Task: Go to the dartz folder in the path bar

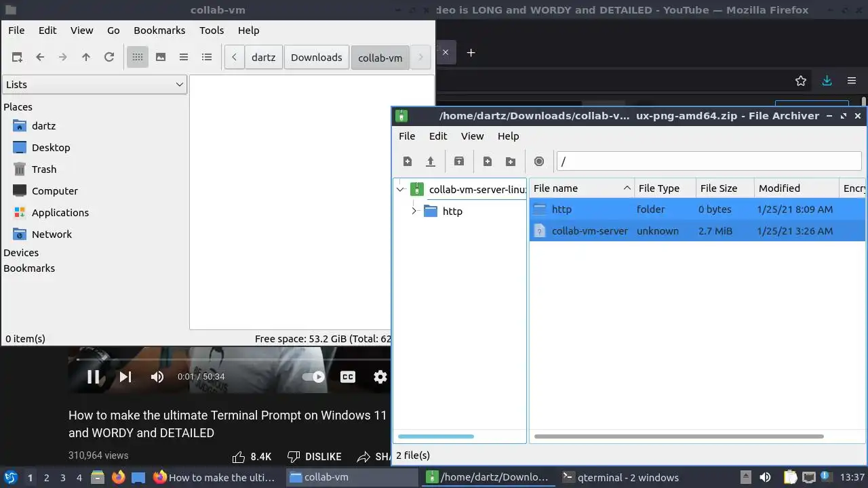Action: (x=264, y=58)
